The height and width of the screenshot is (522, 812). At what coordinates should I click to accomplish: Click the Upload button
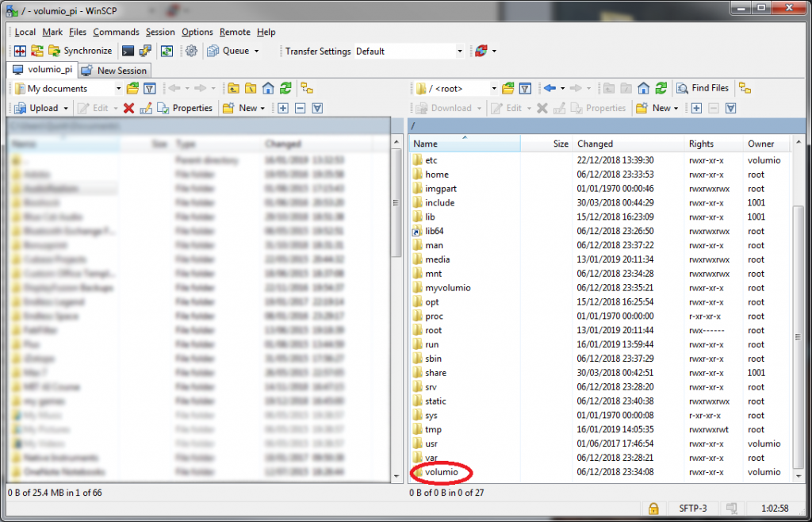click(x=36, y=108)
